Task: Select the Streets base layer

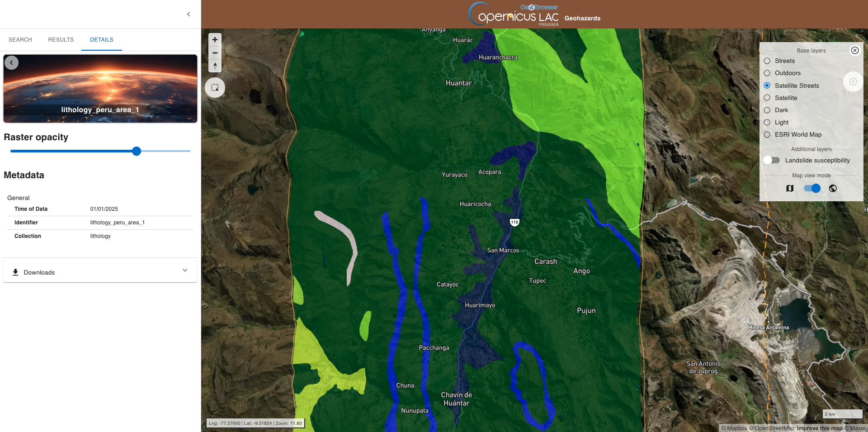Action: click(x=767, y=61)
